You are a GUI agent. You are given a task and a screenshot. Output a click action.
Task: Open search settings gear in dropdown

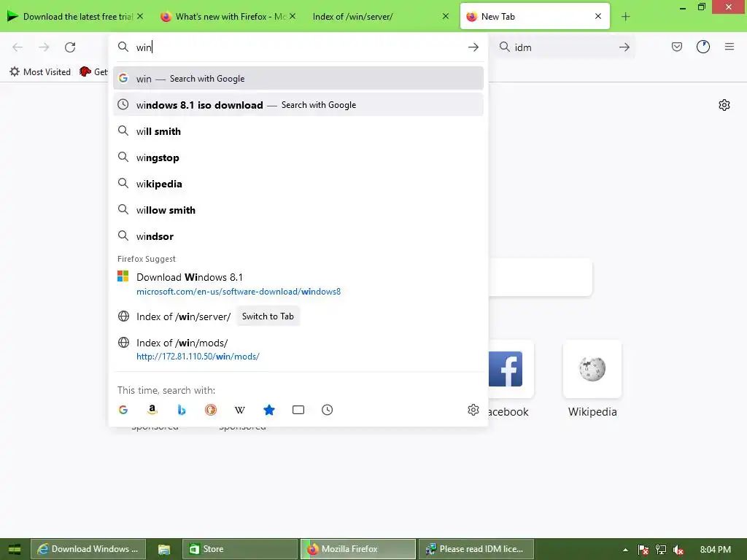473,410
